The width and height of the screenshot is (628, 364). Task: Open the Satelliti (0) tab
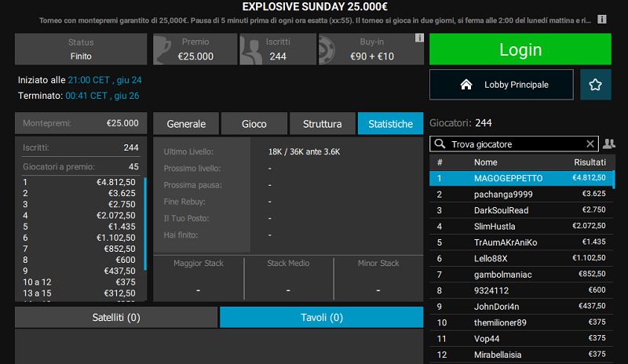pos(116,318)
